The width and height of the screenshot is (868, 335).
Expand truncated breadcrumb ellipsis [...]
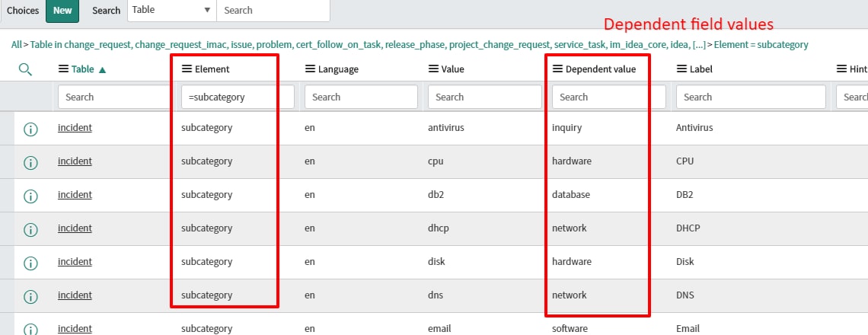[x=699, y=45]
